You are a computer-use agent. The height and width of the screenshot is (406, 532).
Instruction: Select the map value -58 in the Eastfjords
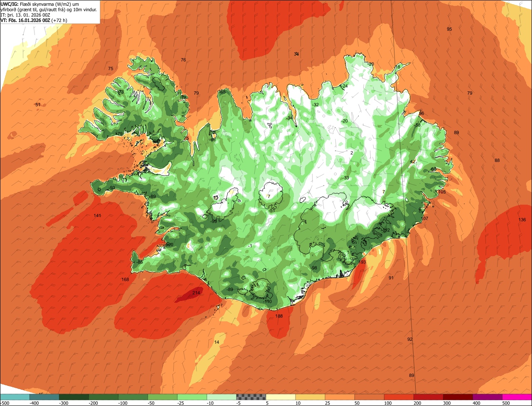point(417,125)
